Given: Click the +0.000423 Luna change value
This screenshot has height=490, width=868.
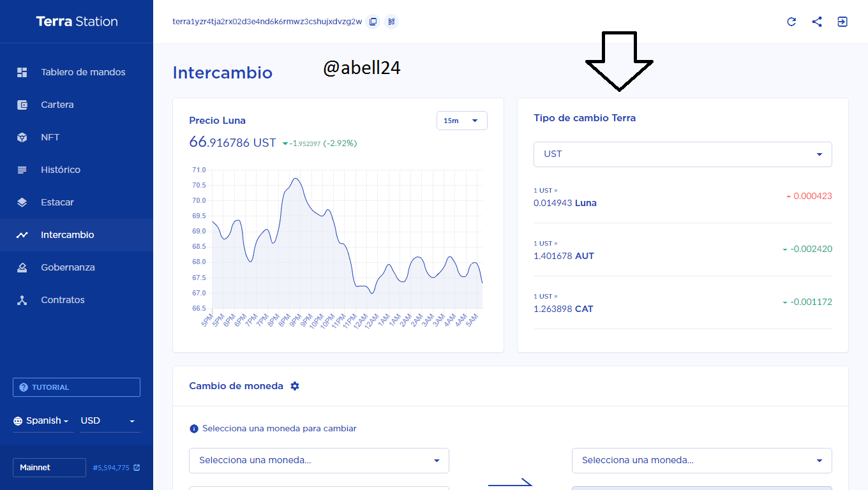Looking at the screenshot, I should click(809, 196).
